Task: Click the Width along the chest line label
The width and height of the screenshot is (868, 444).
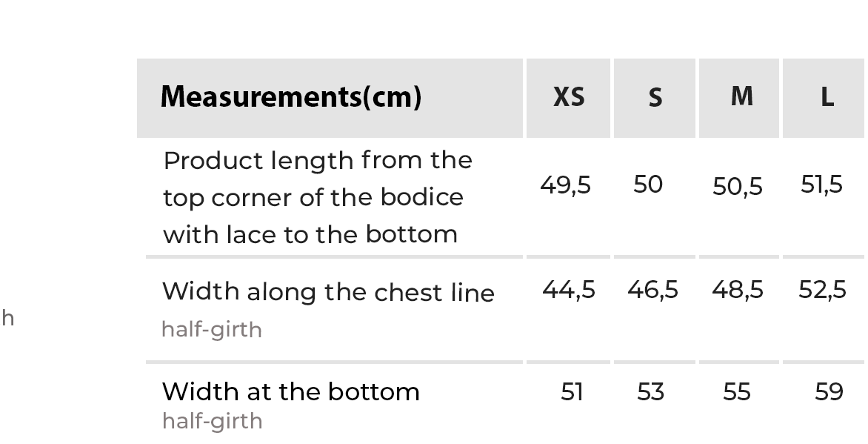Action: (x=328, y=292)
